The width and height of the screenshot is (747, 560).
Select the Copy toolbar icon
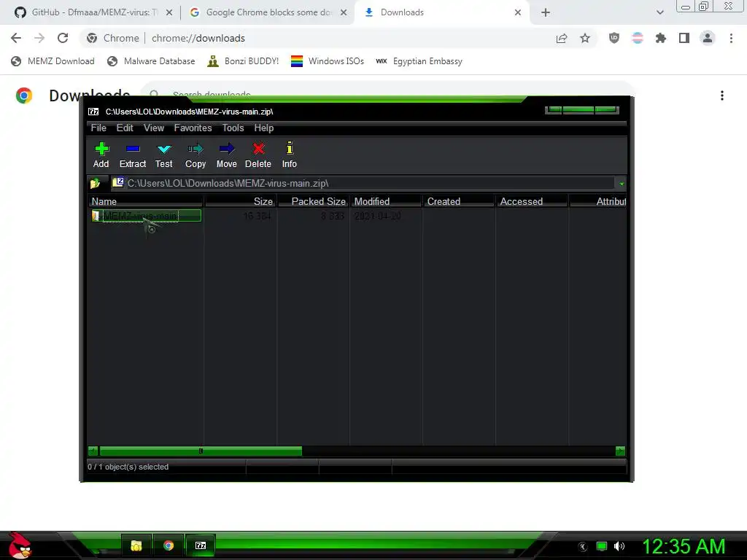tap(196, 155)
